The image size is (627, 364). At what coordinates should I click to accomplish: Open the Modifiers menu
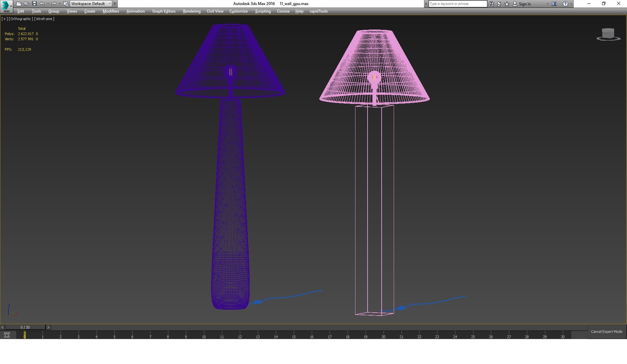click(111, 11)
